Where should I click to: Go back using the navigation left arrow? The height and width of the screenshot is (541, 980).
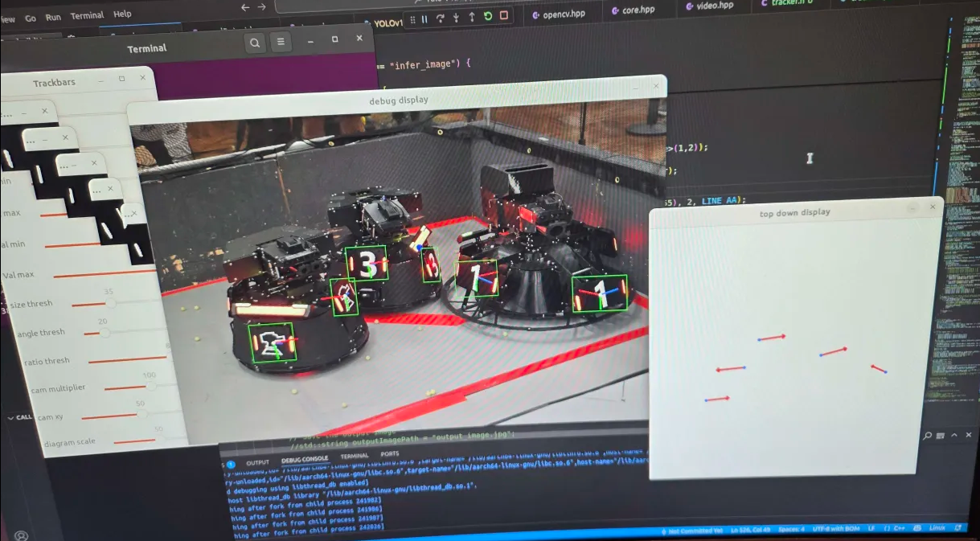(245, 7)
